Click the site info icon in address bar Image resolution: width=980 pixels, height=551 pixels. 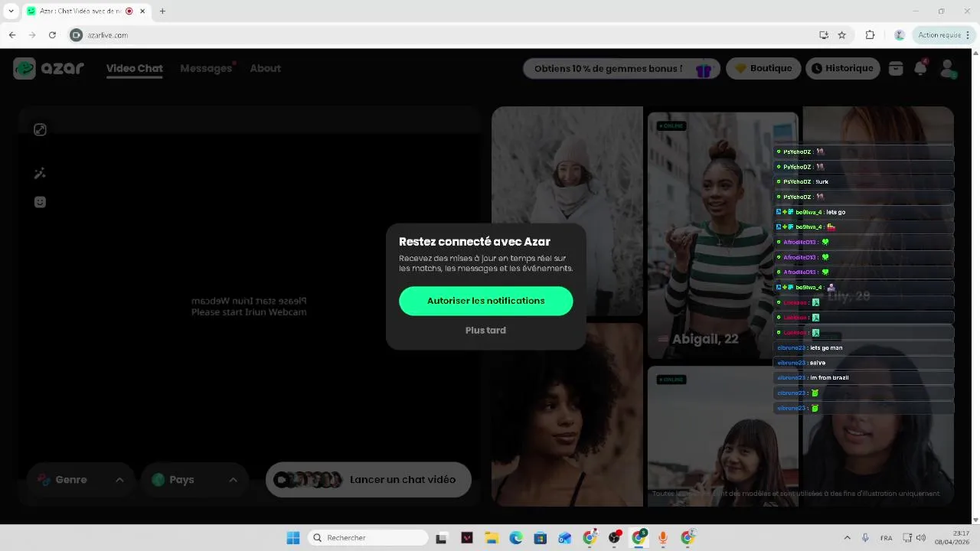[x=76, y=35]
